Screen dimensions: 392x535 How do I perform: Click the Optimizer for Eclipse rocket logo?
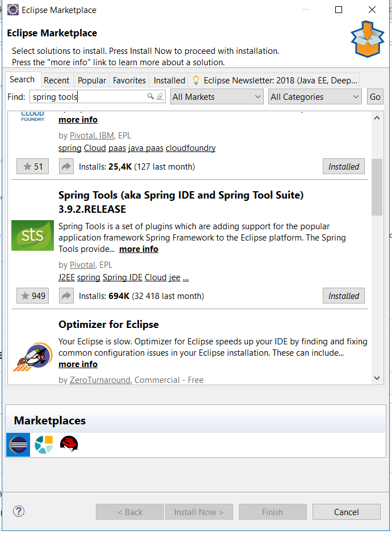(33, 357)
